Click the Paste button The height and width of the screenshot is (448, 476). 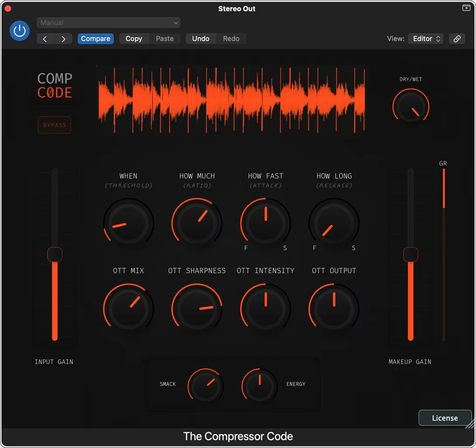pyautogui.click(x=165, y=39)
